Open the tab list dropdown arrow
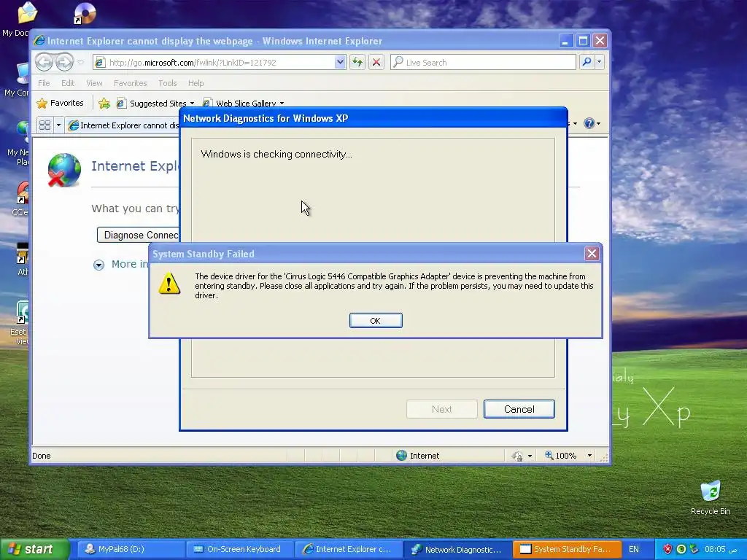The width and height of the screenshot is (747, 560). (58, 125)
